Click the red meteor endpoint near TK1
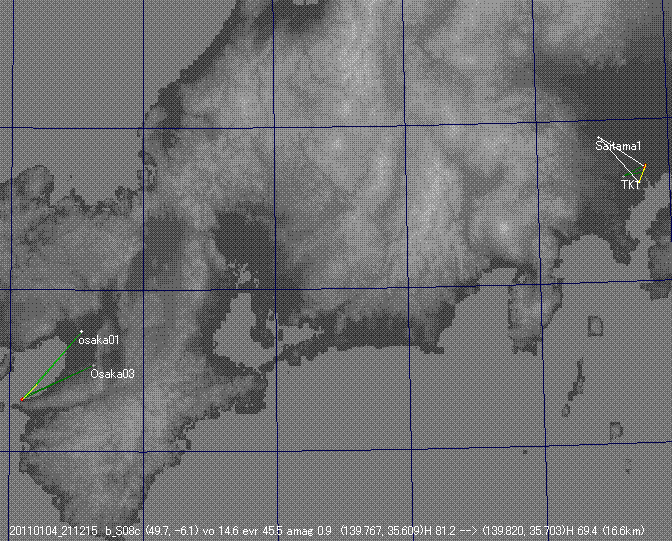The height and width of the screenshot is (541, 672). pyautogui.click(x=645, y=165)
